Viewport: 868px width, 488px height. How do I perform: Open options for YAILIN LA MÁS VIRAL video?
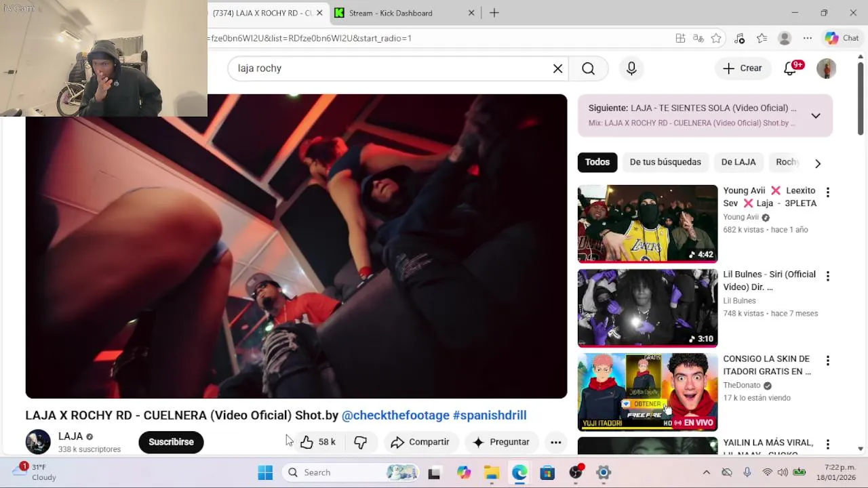[x=827, y=445]
